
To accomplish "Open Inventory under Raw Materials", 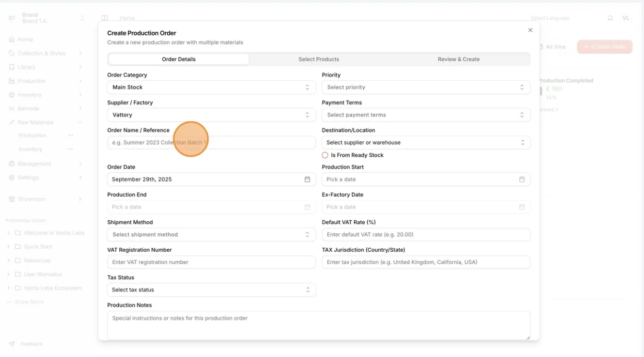I will click(x=30, y=149).
